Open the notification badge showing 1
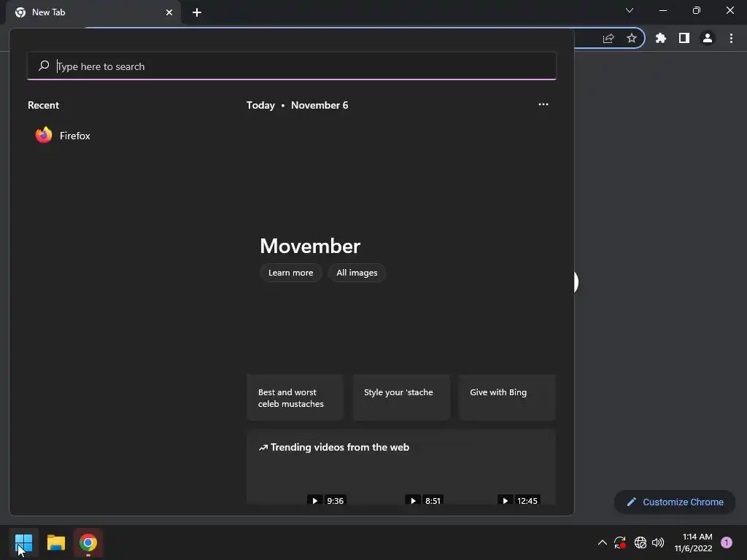The image size is (747, 560). [x=727, y=542]
